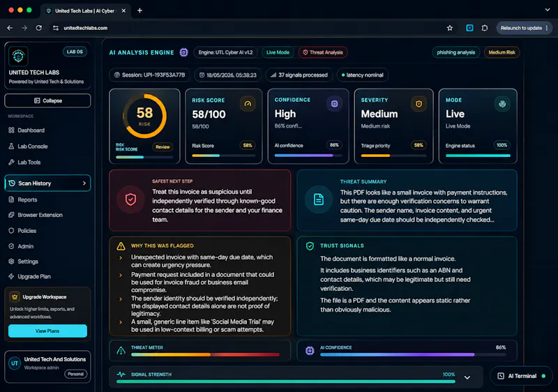Open a new browser tab

(140, 10)
